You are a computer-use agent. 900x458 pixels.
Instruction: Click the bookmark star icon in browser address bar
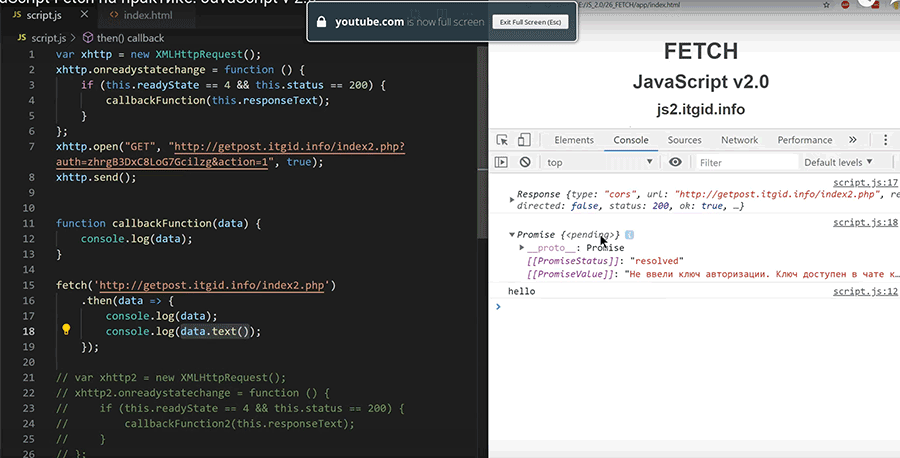pyautogui.click(x=827, y=5)
